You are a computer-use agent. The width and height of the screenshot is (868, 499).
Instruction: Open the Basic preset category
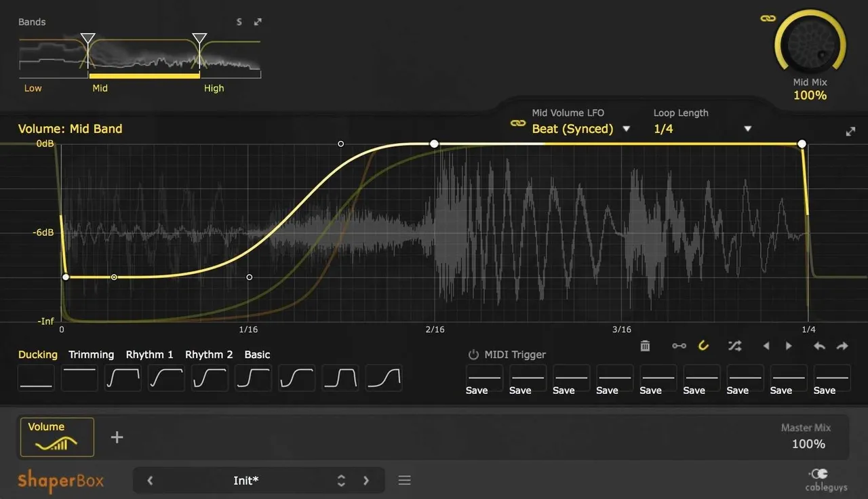(x=257, y=355)
